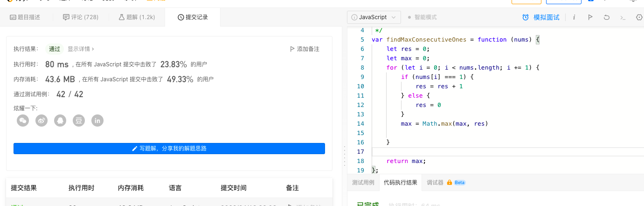Click 添加备注 to add a note
The width and height of the screenshot is (644, 206).
tap(305, 49)
